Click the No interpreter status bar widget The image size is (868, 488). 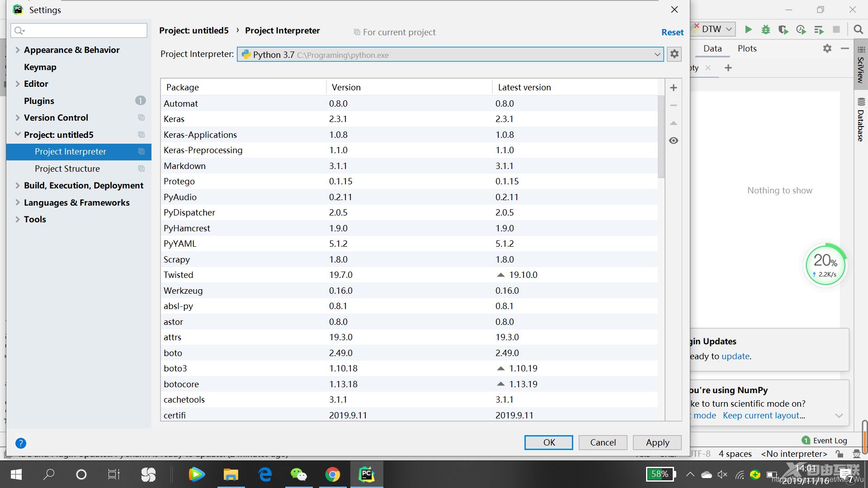794,454
